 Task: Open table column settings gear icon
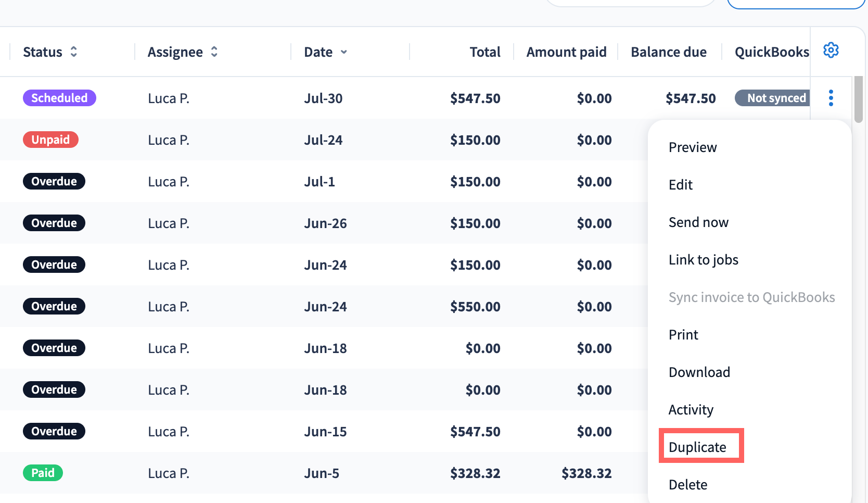pyautogui.click(x=831, y=51)
